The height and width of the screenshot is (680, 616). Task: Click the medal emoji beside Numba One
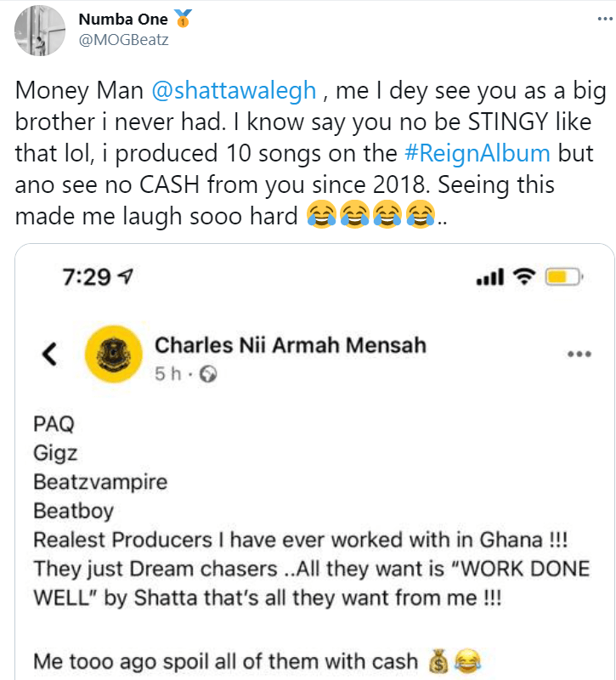pyautogui.click(x=183, y=18)
